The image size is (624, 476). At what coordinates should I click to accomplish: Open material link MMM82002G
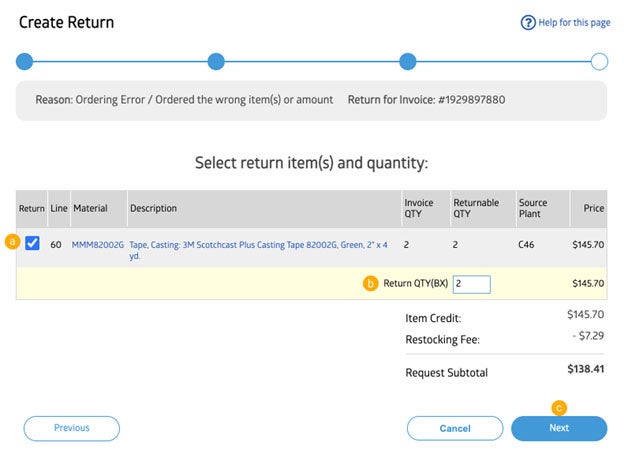coord(97,244)
